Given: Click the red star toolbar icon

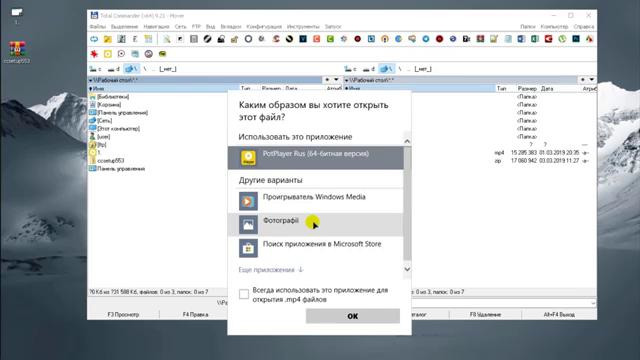Looking at the screenshot, I should 94,54.
